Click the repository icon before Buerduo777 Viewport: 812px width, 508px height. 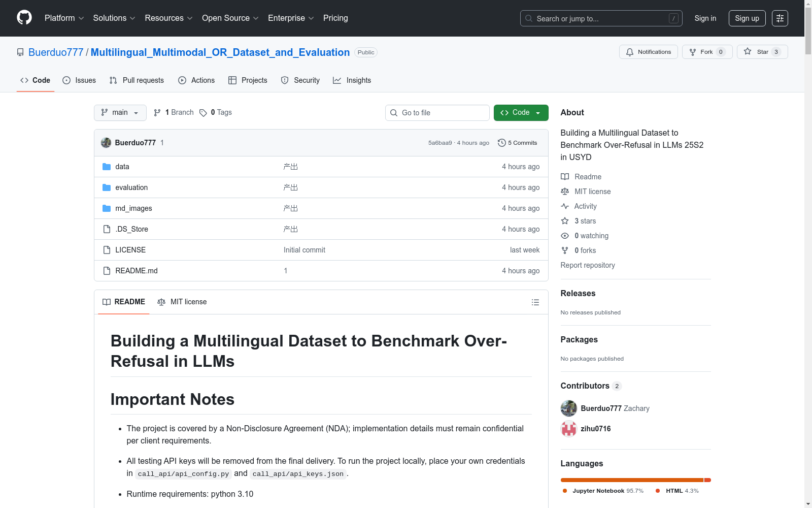tap(20, 52)
